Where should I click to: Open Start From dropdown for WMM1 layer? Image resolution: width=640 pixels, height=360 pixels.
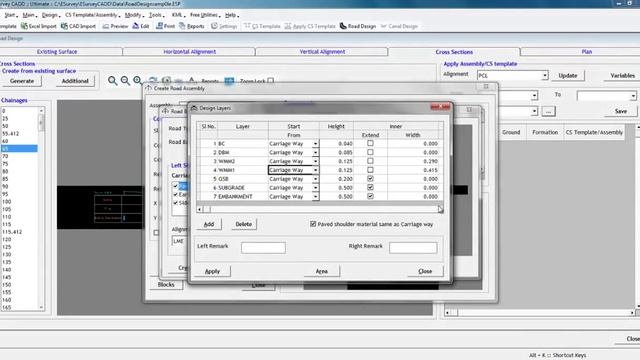tap(315, 170)
